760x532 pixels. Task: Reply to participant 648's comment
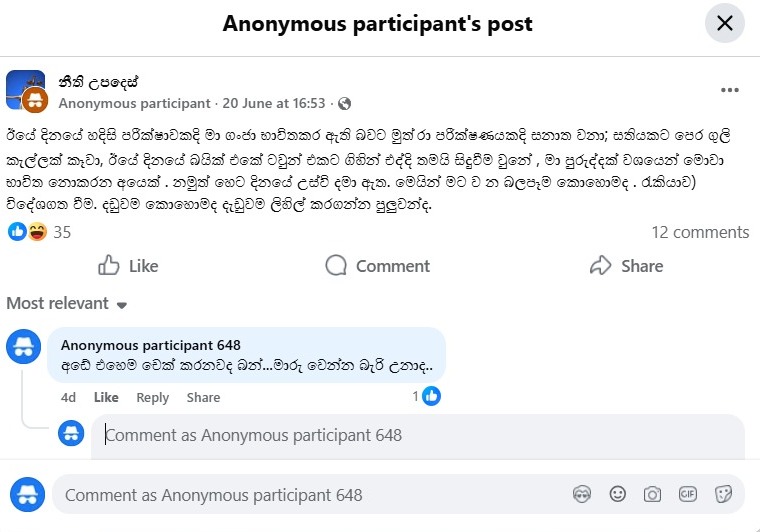(x=152, y=397)
